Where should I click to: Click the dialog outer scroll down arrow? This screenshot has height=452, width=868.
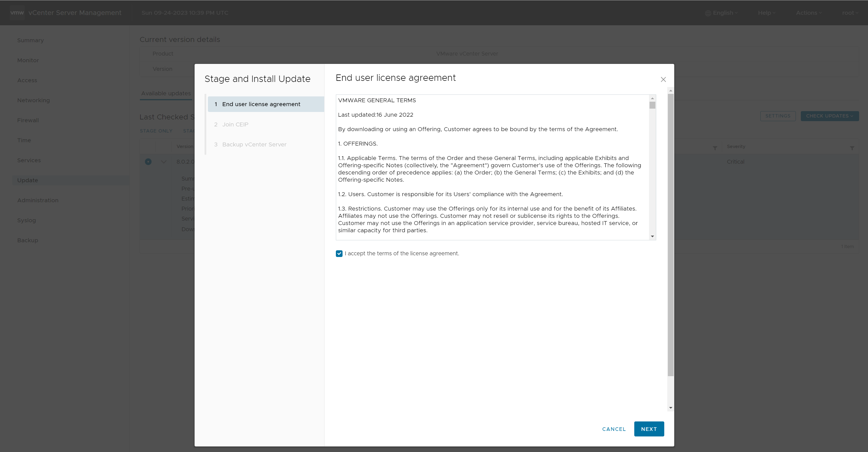671,408
